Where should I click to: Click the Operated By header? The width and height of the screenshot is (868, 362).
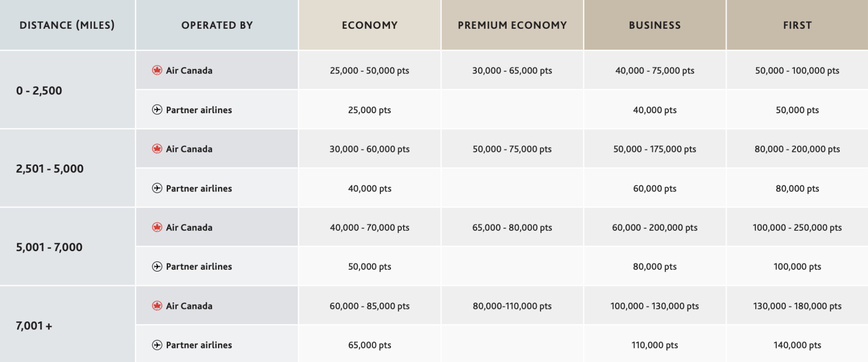click(x=217, y=25)
